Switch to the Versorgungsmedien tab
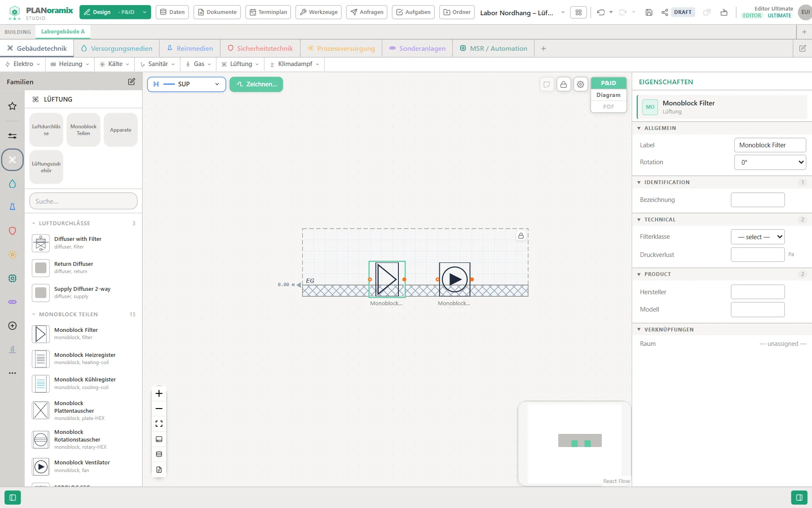The width and height of the screenshot is (812, 508). tap(116, 48)
